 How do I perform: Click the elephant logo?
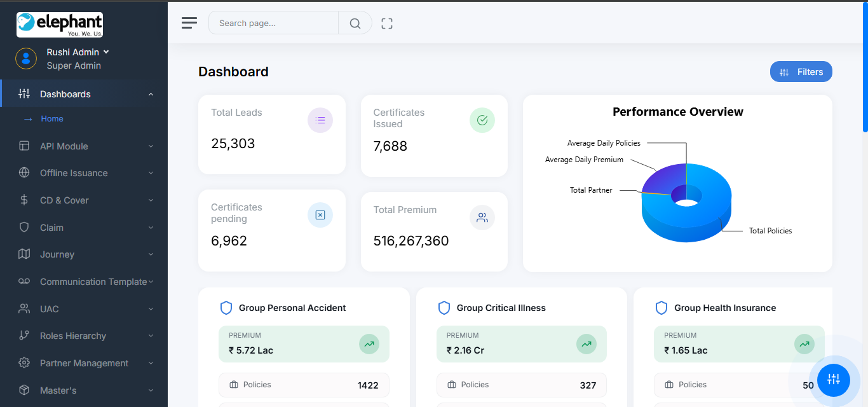[60, 25]
